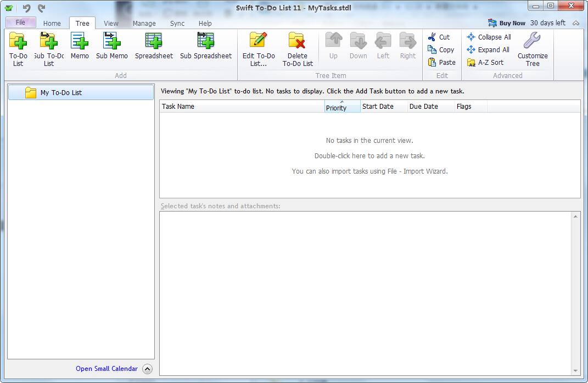Maximize the Swift To-Do List window
The height and width of the screenshot is (383, 588).
point(551,6)
